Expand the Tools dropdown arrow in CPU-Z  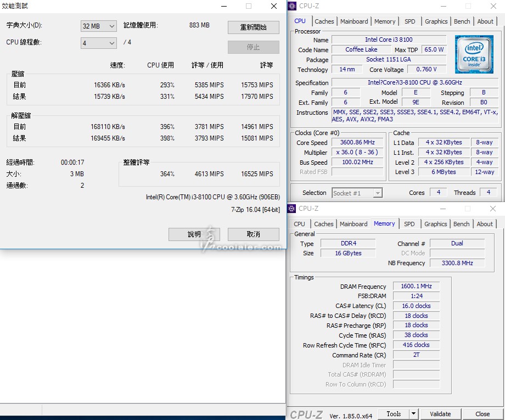(413, 413)
